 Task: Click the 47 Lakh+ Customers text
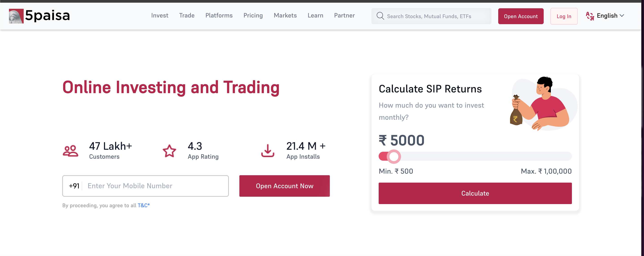pos(110,150)
